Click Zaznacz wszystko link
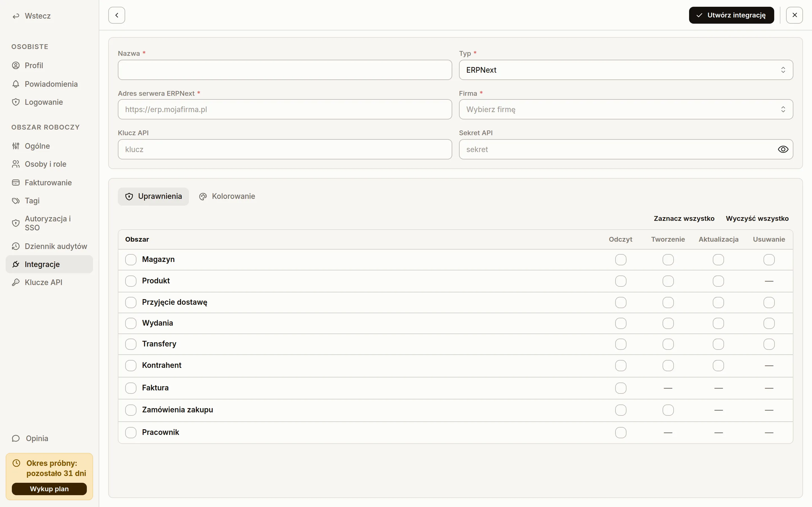This screenshot has height=507, width=812. pyautogui.click(x=684, y=219)
